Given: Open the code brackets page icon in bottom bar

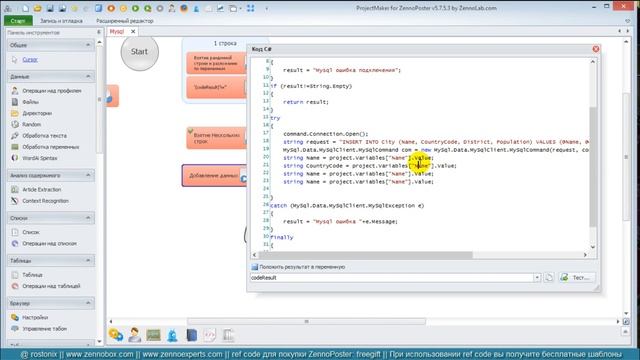Looking at the screenshot, I should click(210, 335).
